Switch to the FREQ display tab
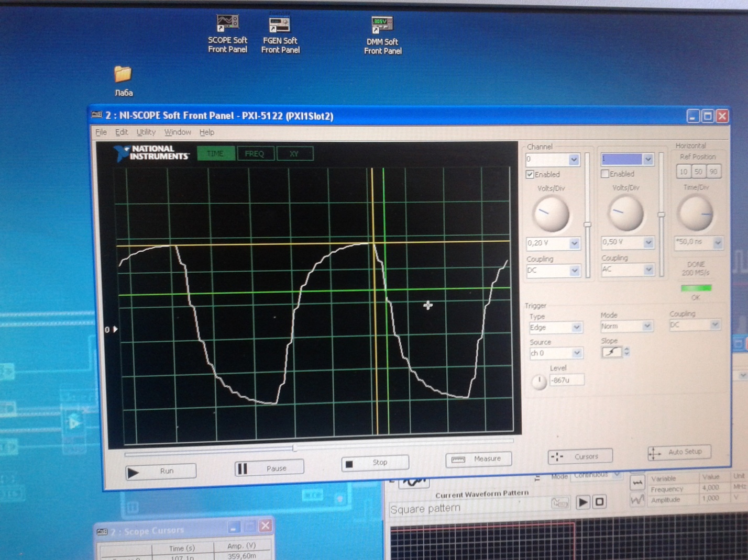 click(255, 153)
